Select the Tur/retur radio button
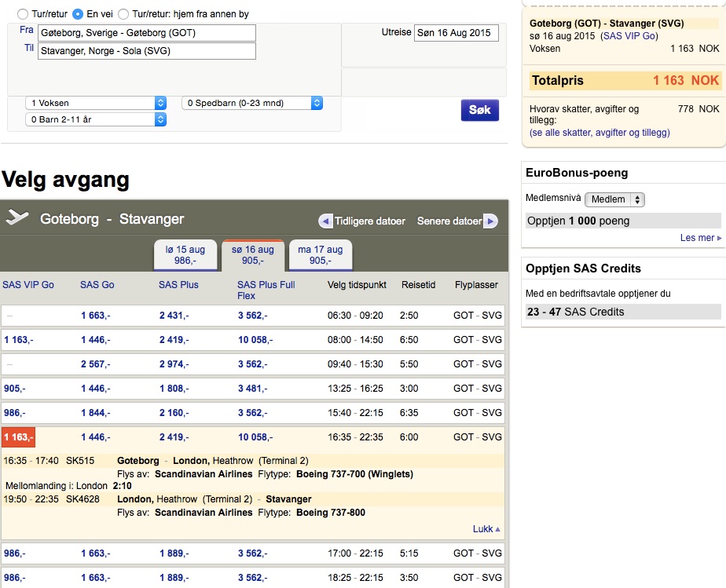 pos(22,14)
